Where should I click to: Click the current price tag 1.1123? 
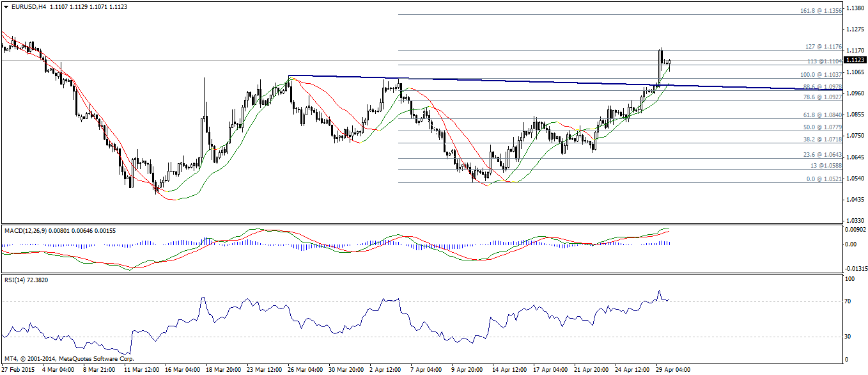(855, 60)
